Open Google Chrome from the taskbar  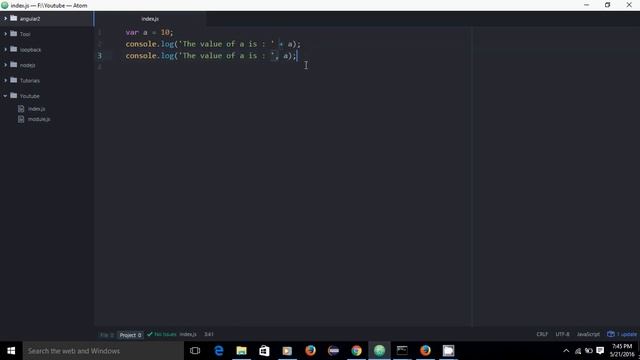coord(356,351)
